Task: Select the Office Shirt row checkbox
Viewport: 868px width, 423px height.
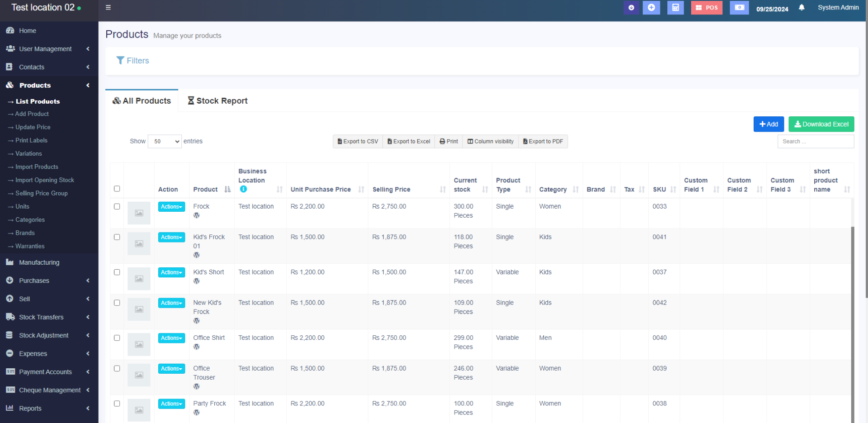Action: coord(117,338)
